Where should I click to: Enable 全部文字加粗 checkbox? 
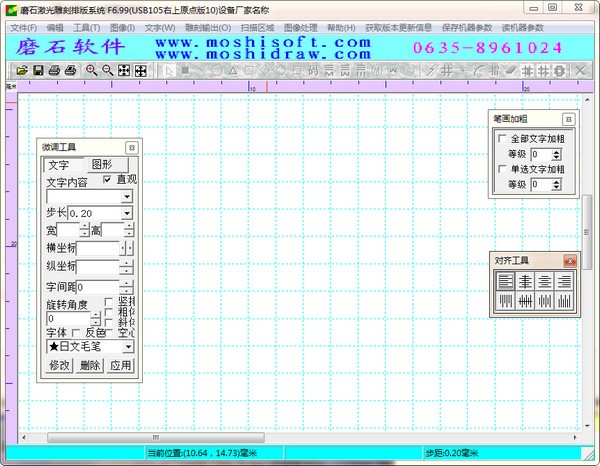click(x=502, y=139)
